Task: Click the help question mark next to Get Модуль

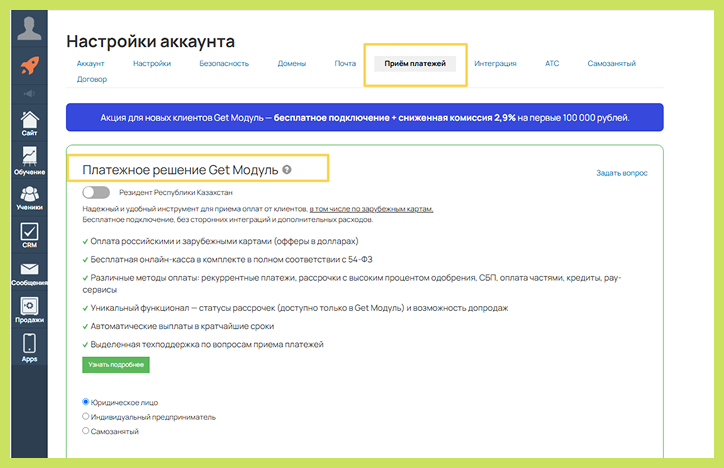Action: pos(287,170)
